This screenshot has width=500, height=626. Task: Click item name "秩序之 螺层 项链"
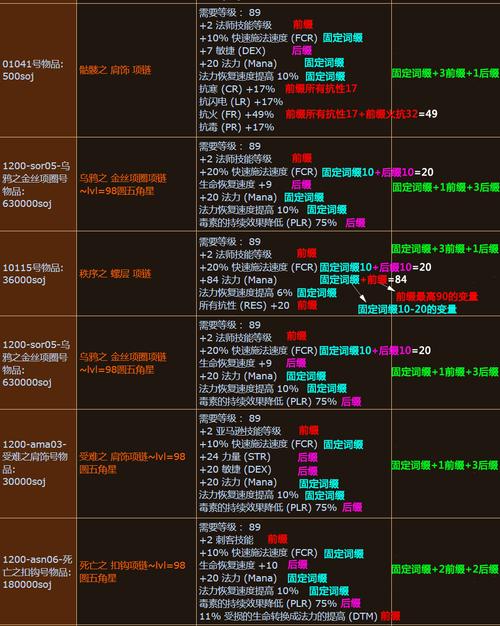[115, 273]
